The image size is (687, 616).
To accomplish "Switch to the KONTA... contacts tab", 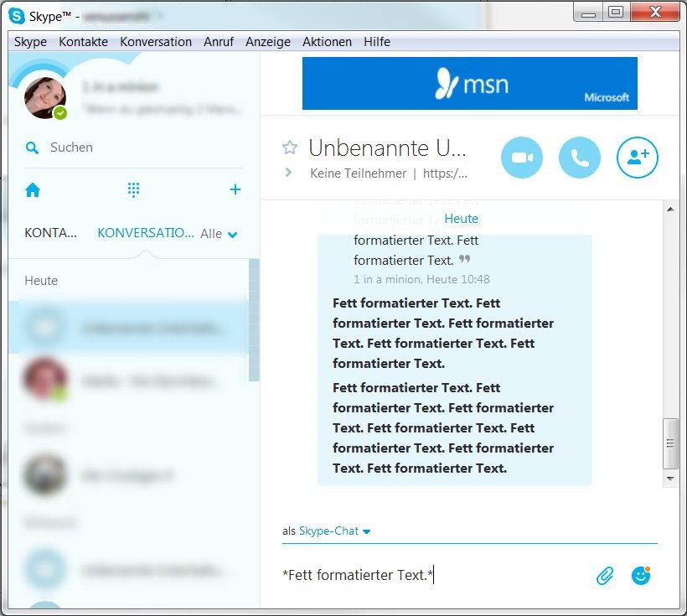I will (x=51, y=233).
